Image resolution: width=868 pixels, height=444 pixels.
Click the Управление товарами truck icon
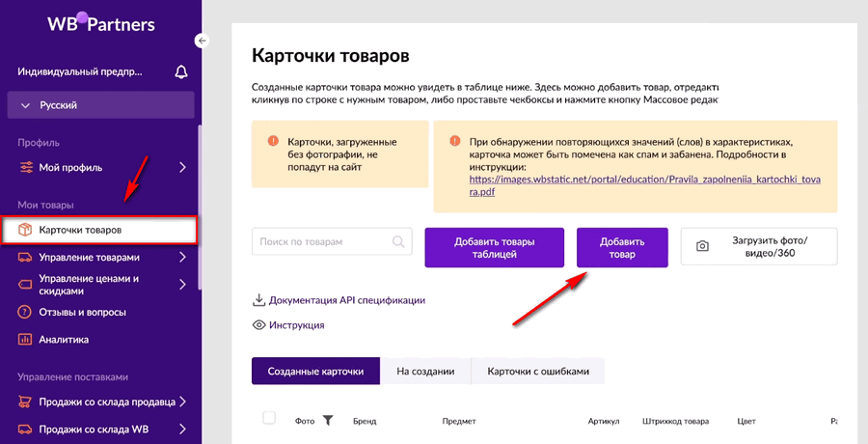click(25, 258)
